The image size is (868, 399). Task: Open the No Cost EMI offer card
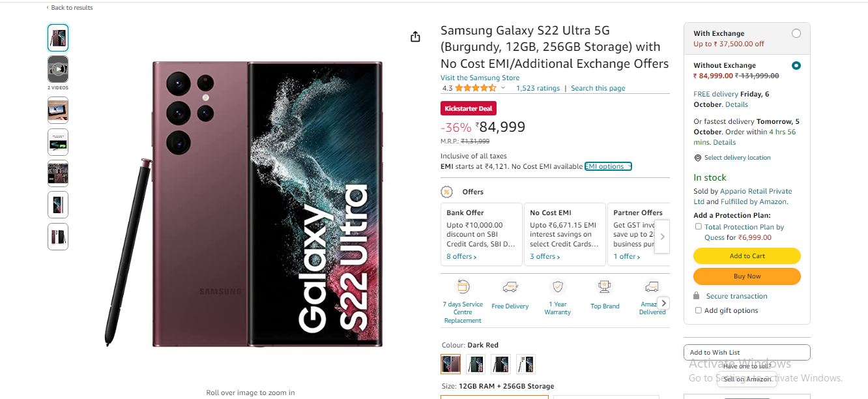[565, 235]
